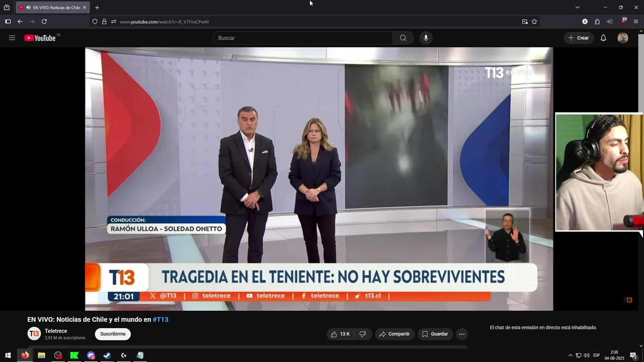Toggle picture-in-picture from the address bar
644x362 pixels.
coord(525,22)
